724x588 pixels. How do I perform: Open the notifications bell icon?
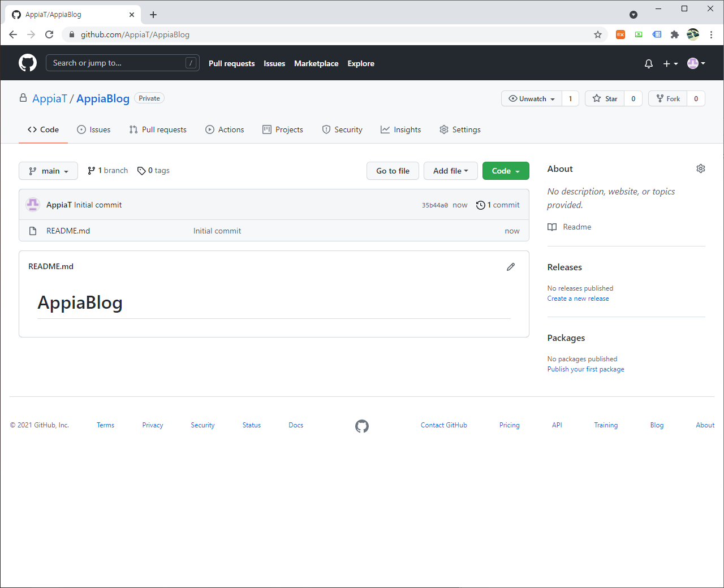[x=649, y=63]
